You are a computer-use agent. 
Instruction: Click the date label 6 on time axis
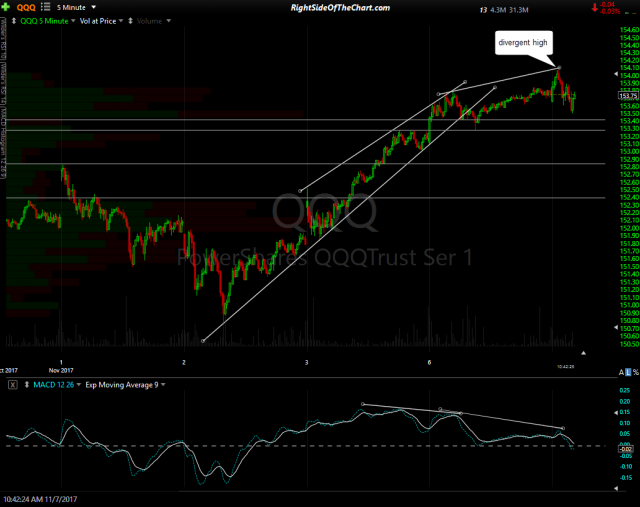coord(429,362)
